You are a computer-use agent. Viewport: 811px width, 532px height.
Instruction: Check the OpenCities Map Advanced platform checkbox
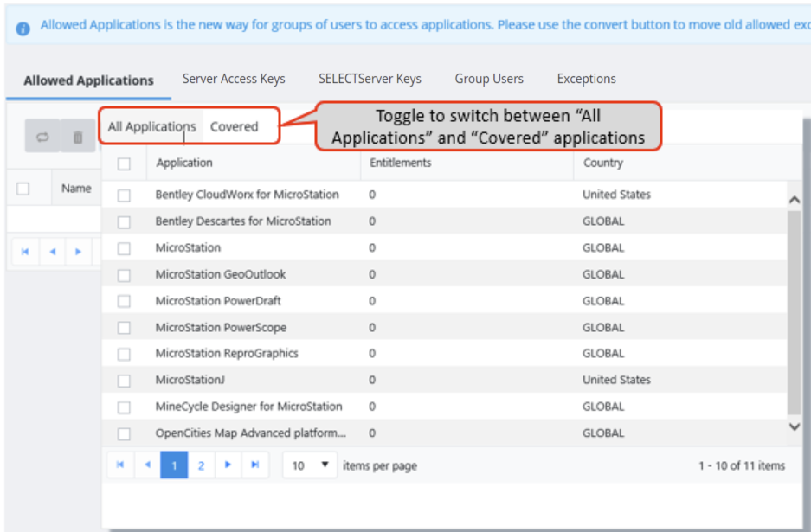pyautogui.click(x=124, y=433)
